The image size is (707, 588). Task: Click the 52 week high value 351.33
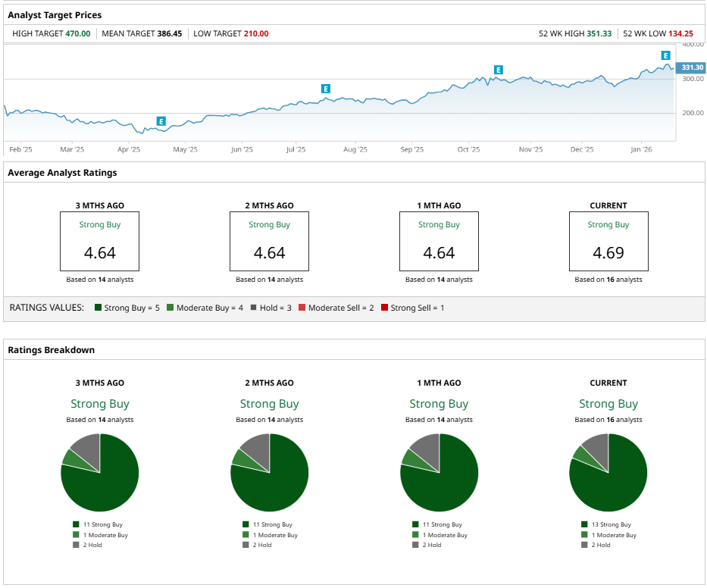[x=599, y=34]
